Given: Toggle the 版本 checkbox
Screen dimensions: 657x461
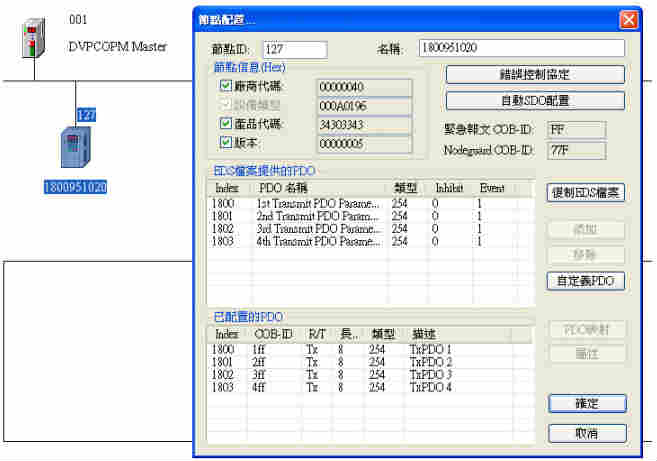Looking at the screenshot, I should (225, 143).
